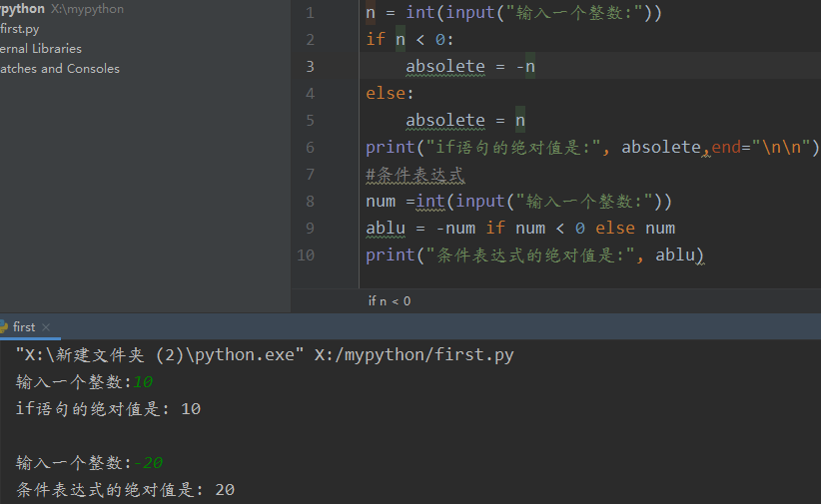Click the 'absolete = n' code line

pyautogui.click(x=465, y=121)
